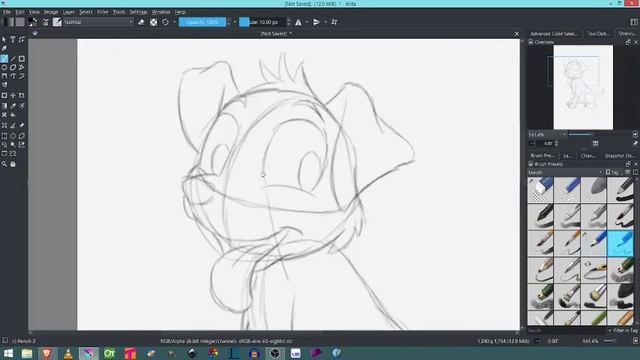Toggle horizontal mirror painting
Screen dimensions: 640x360
(x=298, y=22)
